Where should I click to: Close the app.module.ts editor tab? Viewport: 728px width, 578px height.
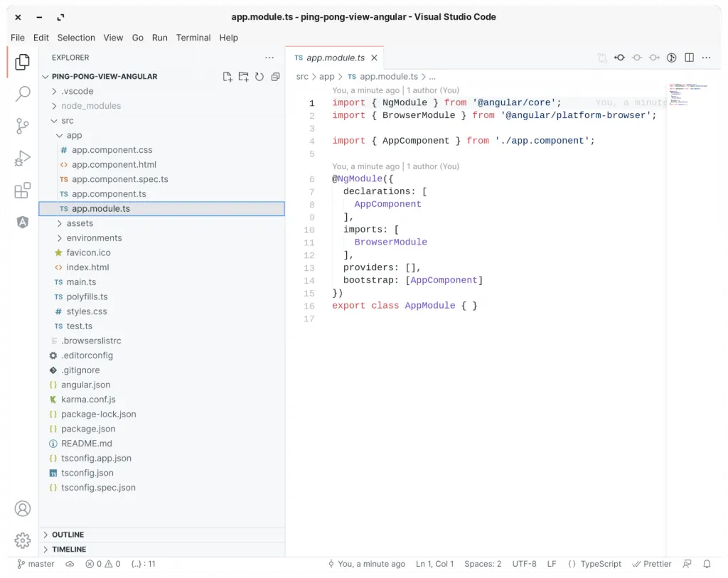374,58
